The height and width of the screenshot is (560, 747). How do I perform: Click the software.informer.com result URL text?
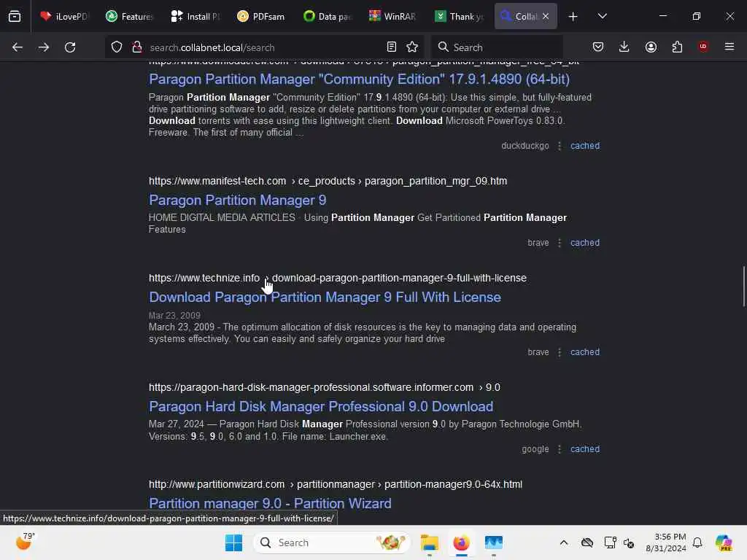coord(325,387)
